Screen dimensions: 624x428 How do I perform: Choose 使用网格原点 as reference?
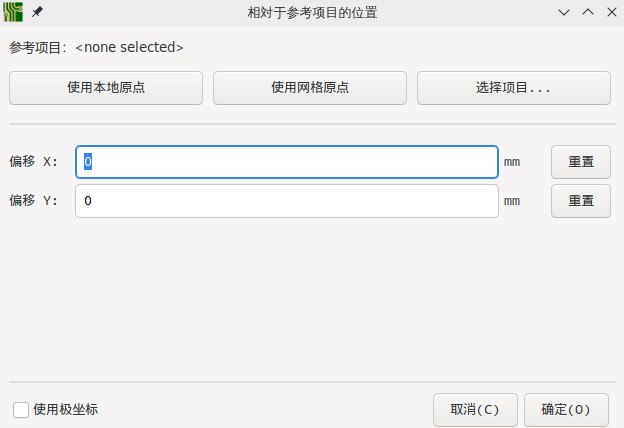pos(310,88)
